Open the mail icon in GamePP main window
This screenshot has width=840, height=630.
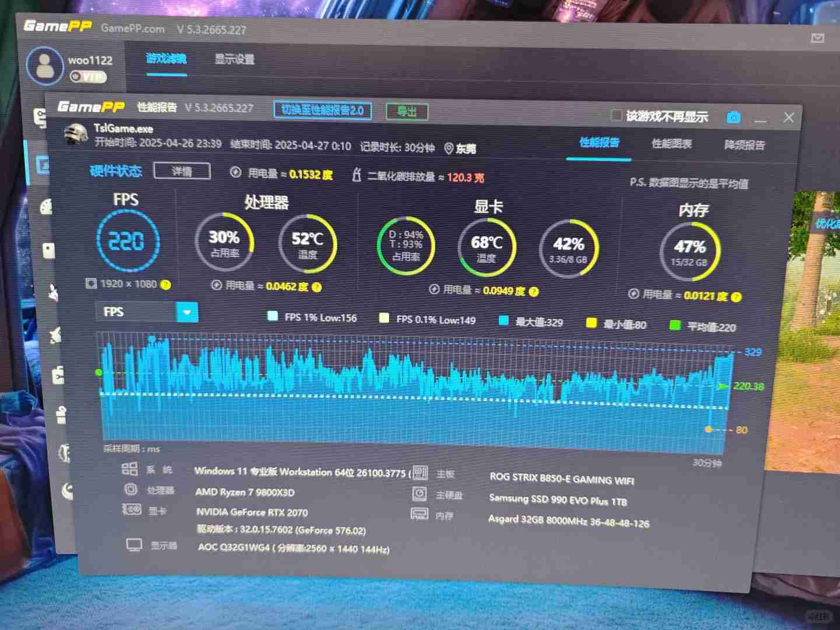[817, 38]
